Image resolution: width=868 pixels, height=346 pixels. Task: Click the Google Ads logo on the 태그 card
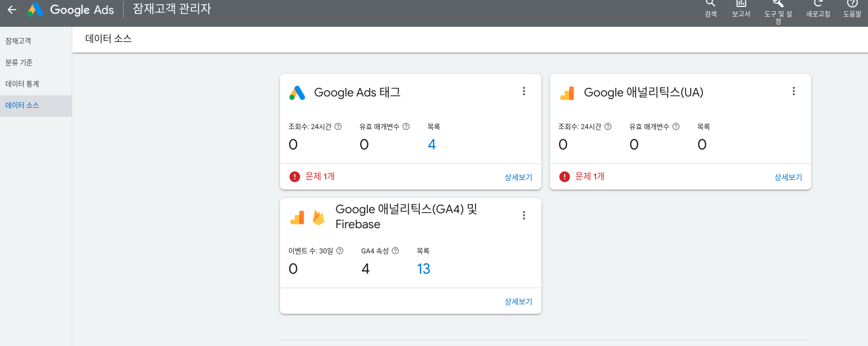click(297, 93)
